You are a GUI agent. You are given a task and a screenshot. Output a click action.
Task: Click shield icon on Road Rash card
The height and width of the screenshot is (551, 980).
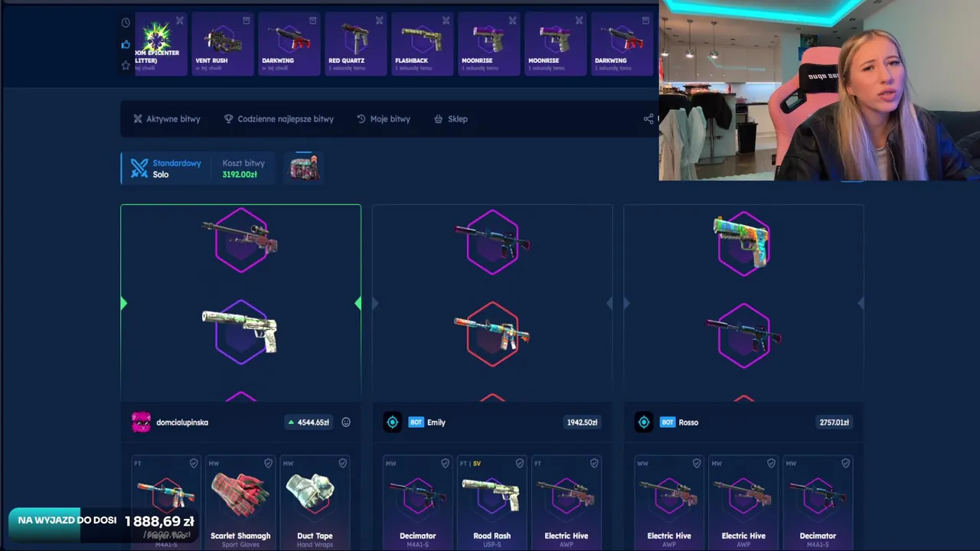519,463
